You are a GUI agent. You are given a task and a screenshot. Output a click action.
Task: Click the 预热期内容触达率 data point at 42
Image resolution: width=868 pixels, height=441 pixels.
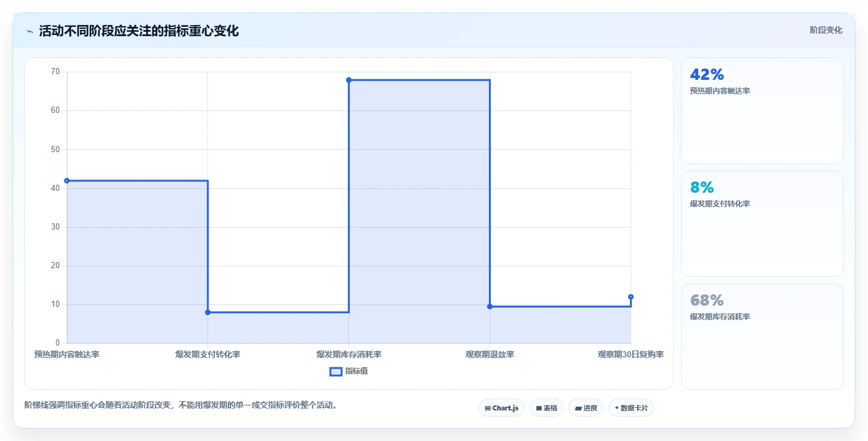(67, 181)
